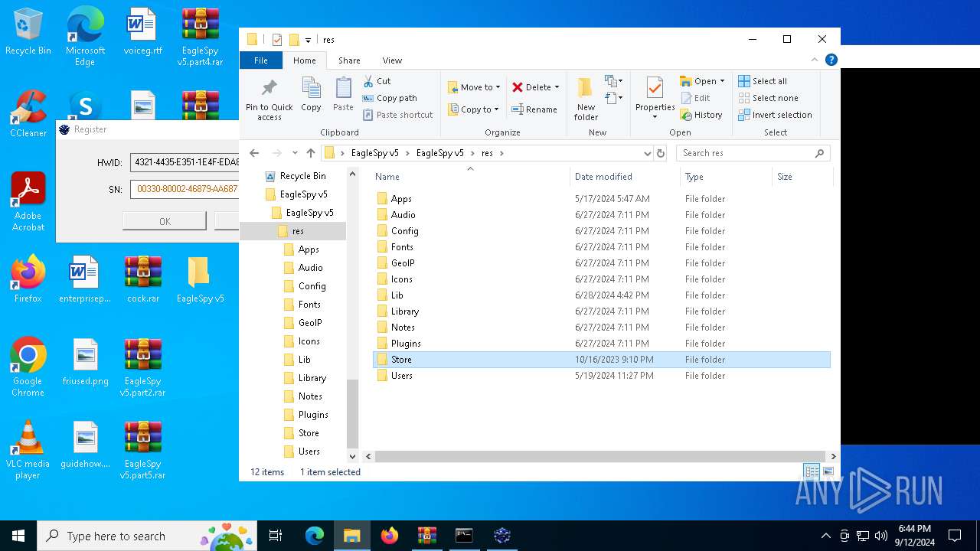980x551 pixels.
Task: Open the Delete dropdown arrow
Action: (557, 87)
